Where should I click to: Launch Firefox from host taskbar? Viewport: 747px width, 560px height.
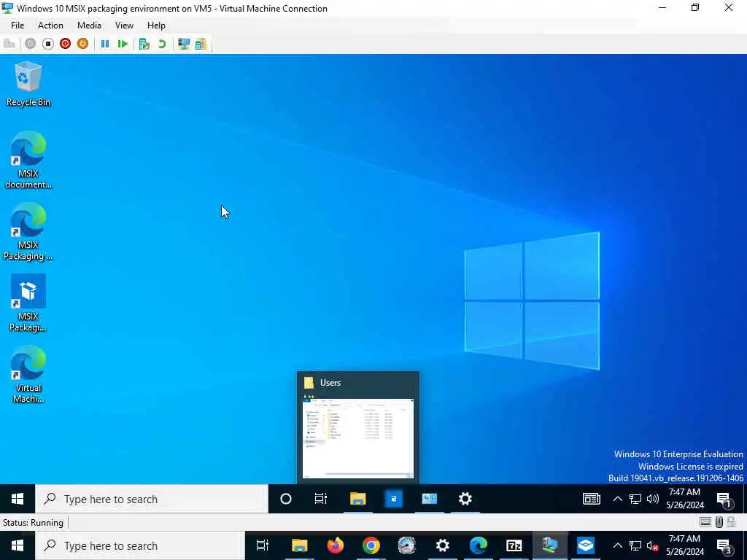pos(336,545)
